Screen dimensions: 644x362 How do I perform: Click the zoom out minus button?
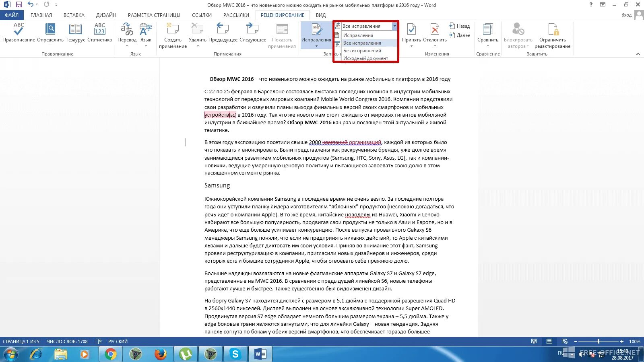(575, 341)
